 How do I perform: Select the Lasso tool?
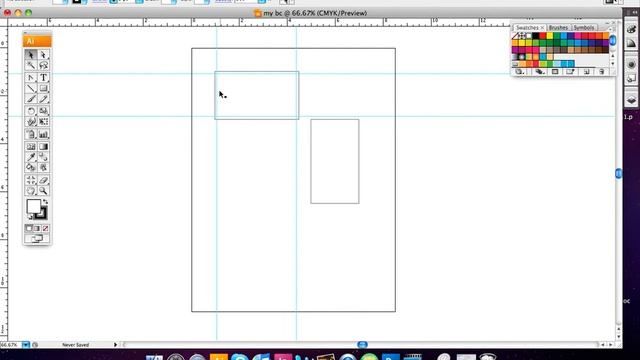click(x=44, y=65)
